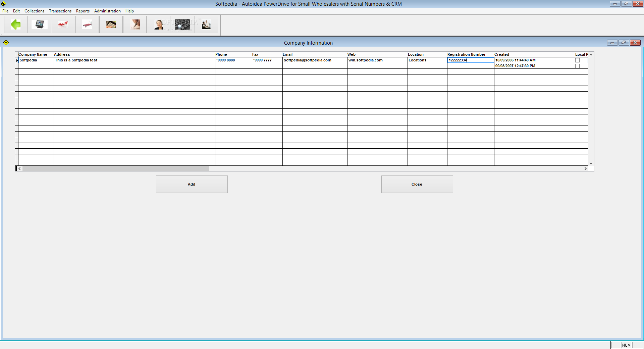The width and height of the screenshot is (644, 349).
Task: Open the red trend chart toolbar icon
Action: tap(63, 24)
